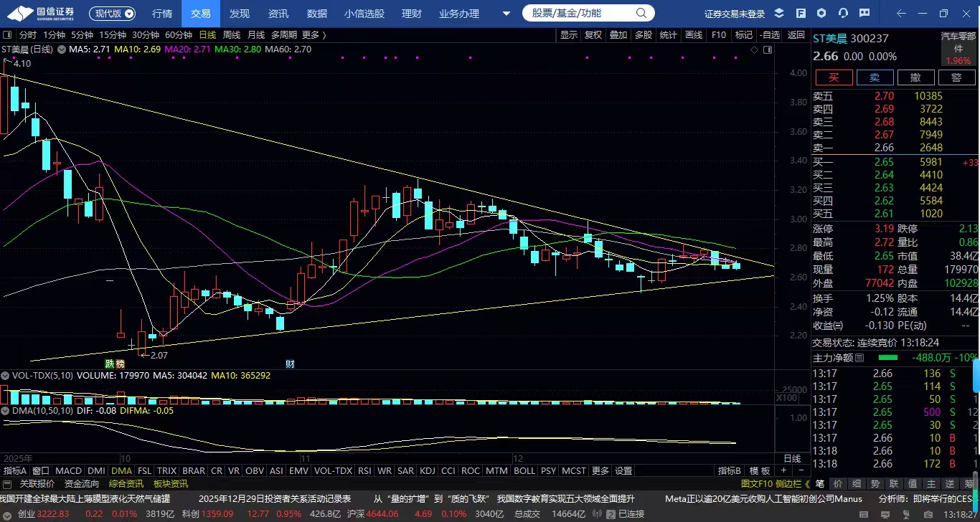Click the red 买 buy button
Image resolution: width=980 pixels, height=522 pixels.
(833, 77)
